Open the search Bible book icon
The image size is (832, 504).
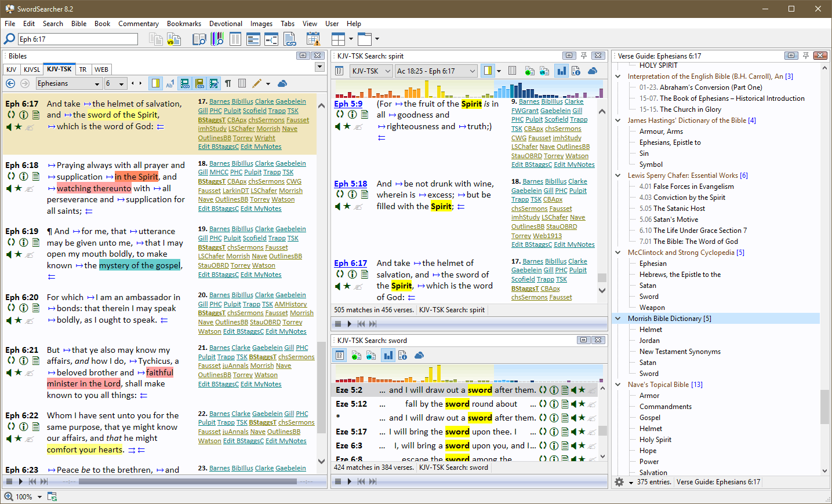pyautogui.click(x=199, y=39)
